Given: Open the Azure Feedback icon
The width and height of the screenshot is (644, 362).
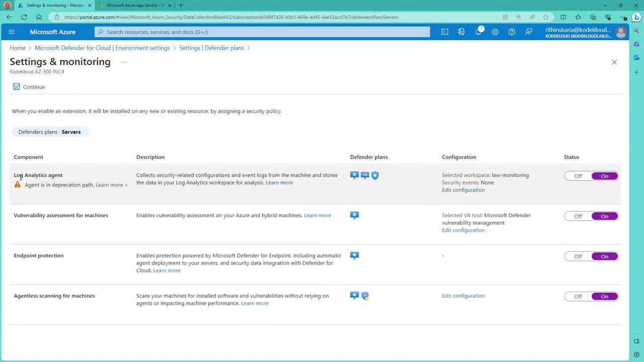Looking at the screenshot, I should (x=528, y=32).
